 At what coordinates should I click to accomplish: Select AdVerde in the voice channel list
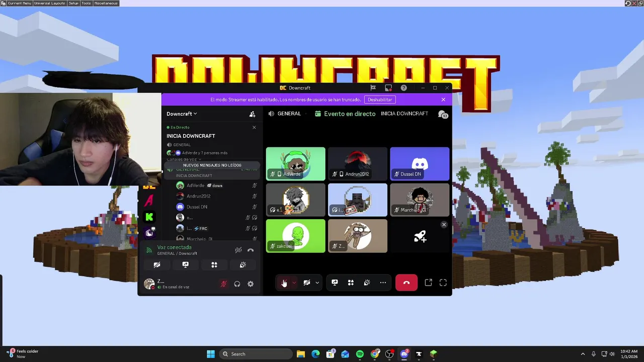[216, 186]
